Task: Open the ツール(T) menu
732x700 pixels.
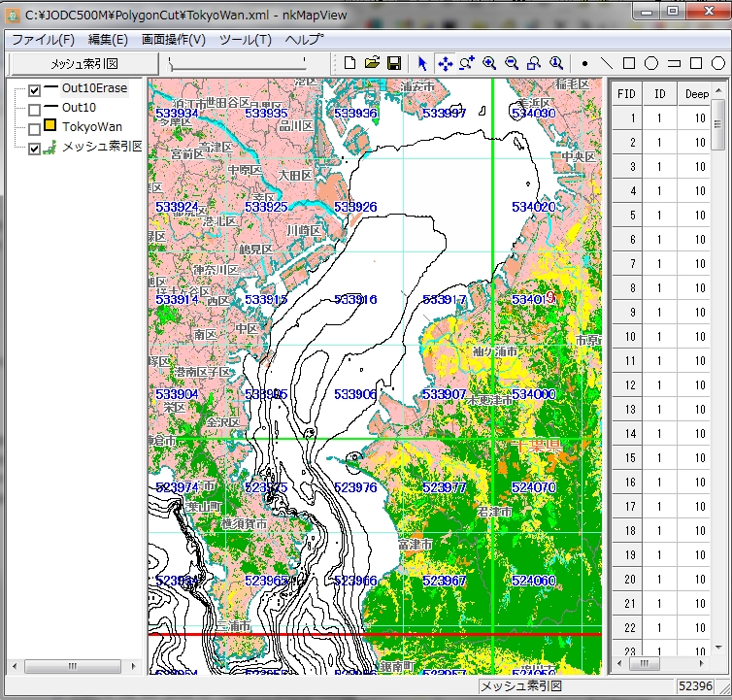Action: [245, 40]
